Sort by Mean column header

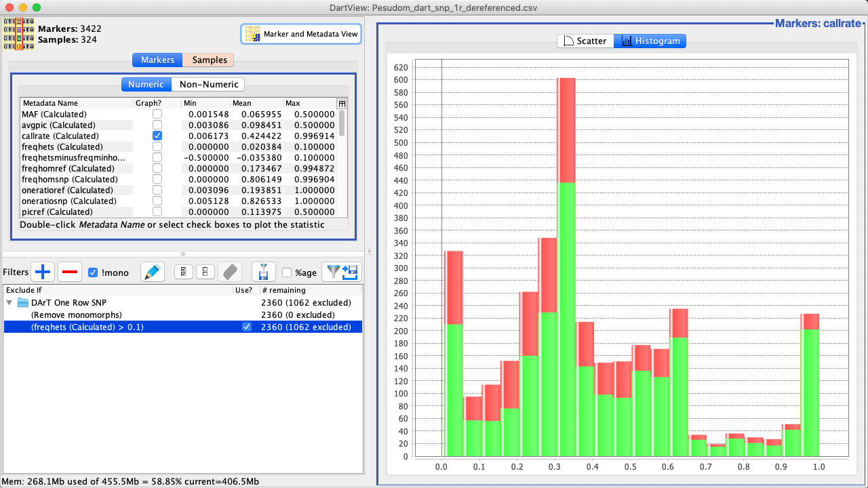click(x=257, y=103)
